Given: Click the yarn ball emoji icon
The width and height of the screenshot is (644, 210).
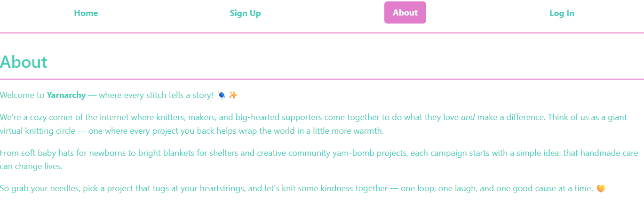Looking at the screenshot, I should (222, 95).
